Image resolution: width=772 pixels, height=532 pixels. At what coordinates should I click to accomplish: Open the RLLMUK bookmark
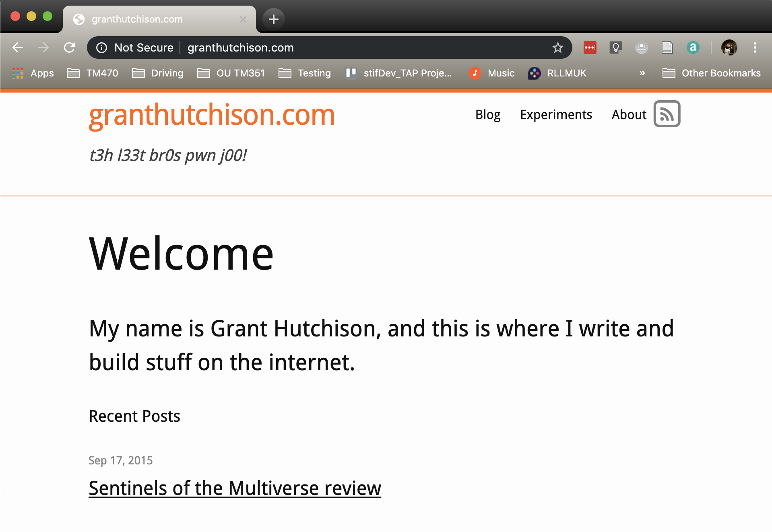[557, 73]
